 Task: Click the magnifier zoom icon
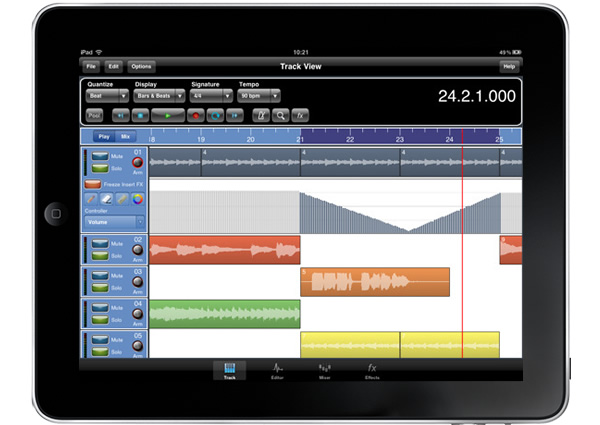(280, 115)
